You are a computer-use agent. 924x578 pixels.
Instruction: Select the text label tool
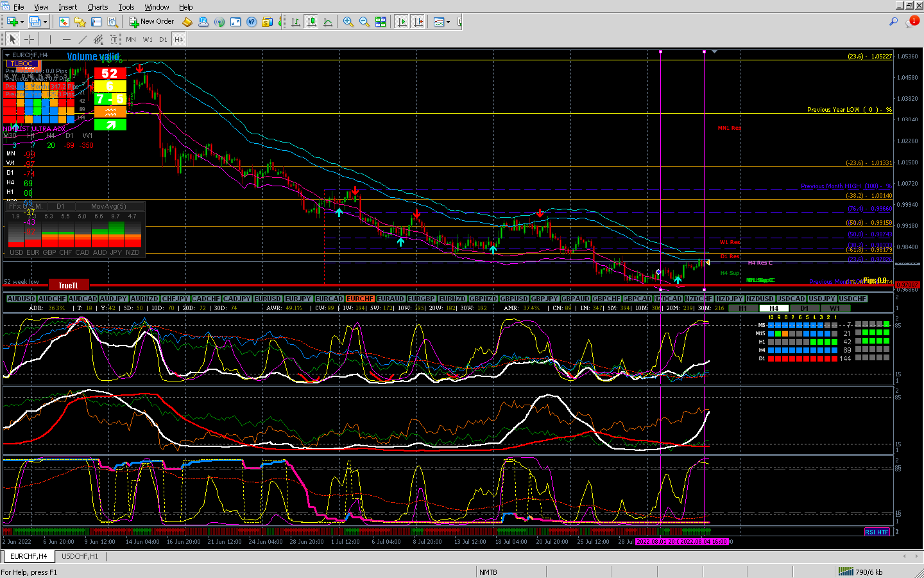point(113,39)
